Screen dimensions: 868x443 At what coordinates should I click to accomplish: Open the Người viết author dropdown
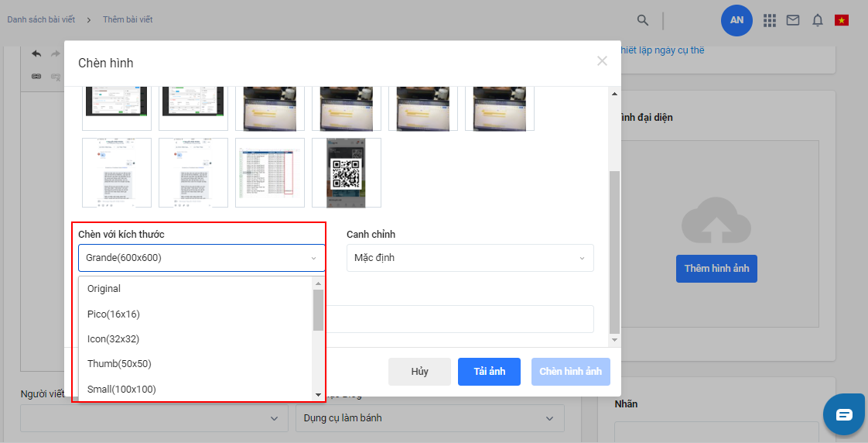(154, 418)
